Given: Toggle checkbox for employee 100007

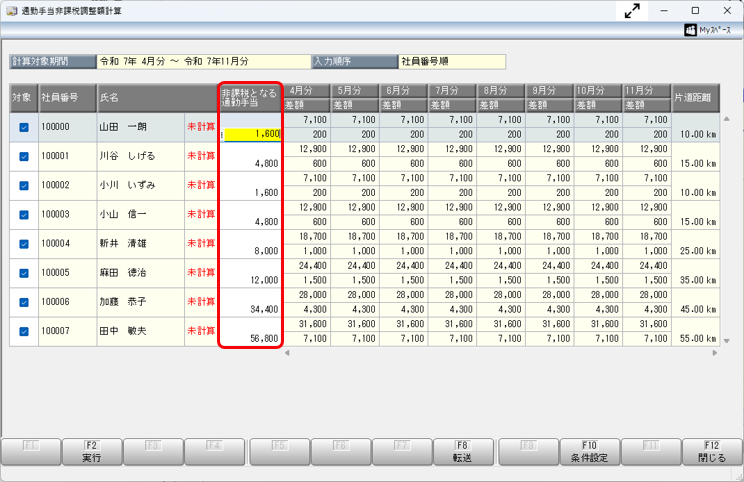Looking at the screenshot, I should (24, 331).
